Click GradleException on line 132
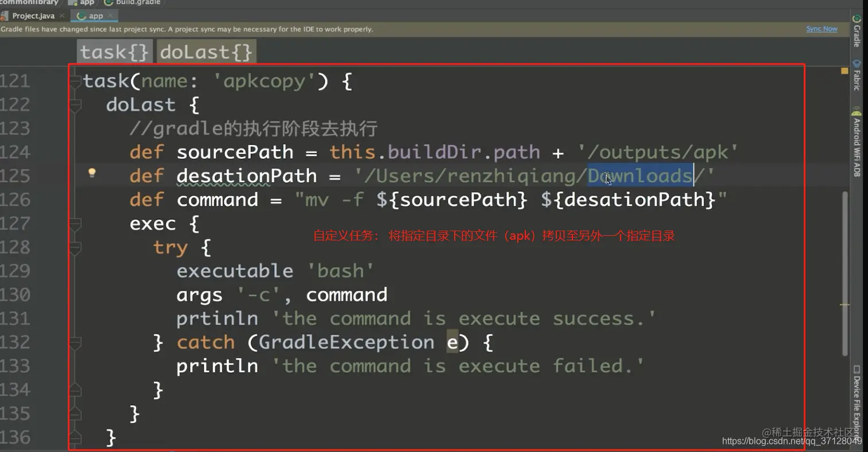This screenshot has height=452, width=868. coord(346,342)
